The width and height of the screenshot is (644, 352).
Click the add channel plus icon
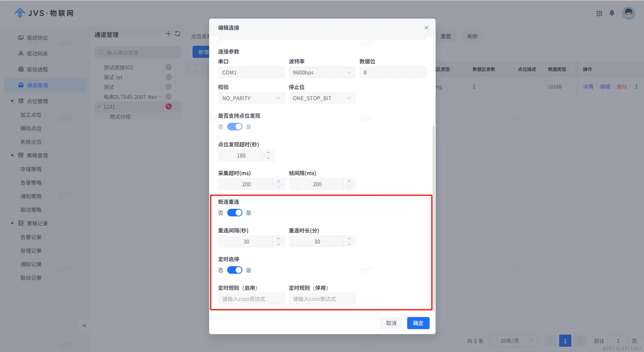tap(168, 34)
